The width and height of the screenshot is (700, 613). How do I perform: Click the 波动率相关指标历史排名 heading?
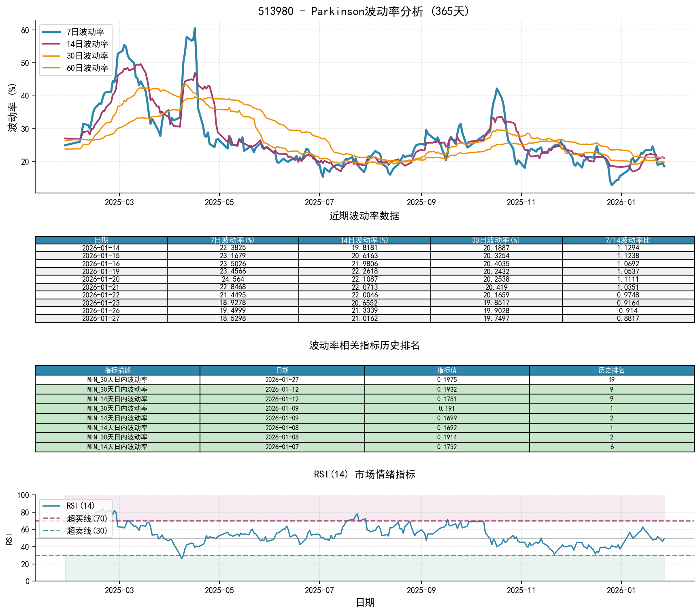click(x=364, y=345)
